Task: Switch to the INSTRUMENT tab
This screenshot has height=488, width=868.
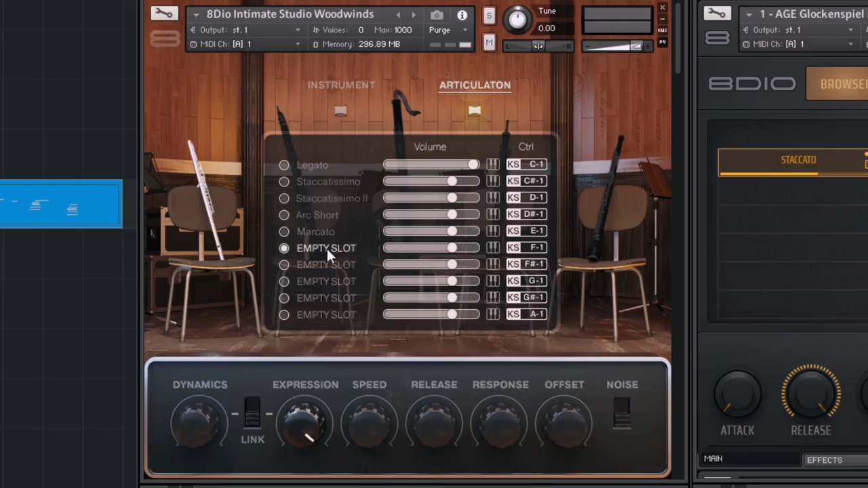Action: (341, 85)
